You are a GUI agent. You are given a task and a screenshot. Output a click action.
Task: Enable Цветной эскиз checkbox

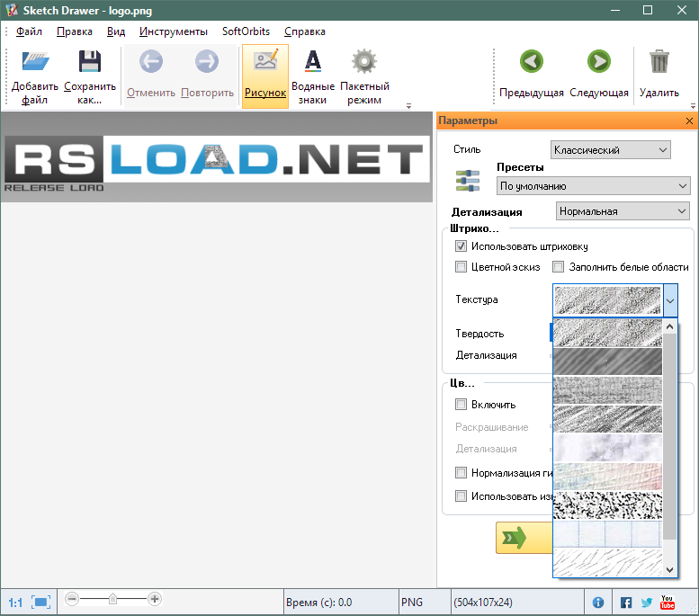461,266
